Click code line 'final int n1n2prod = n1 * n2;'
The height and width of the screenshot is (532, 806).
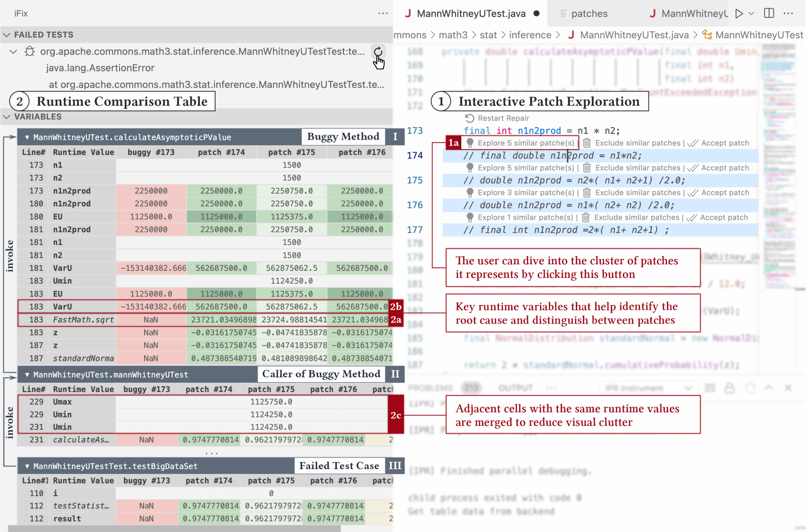tap(542, 131)
